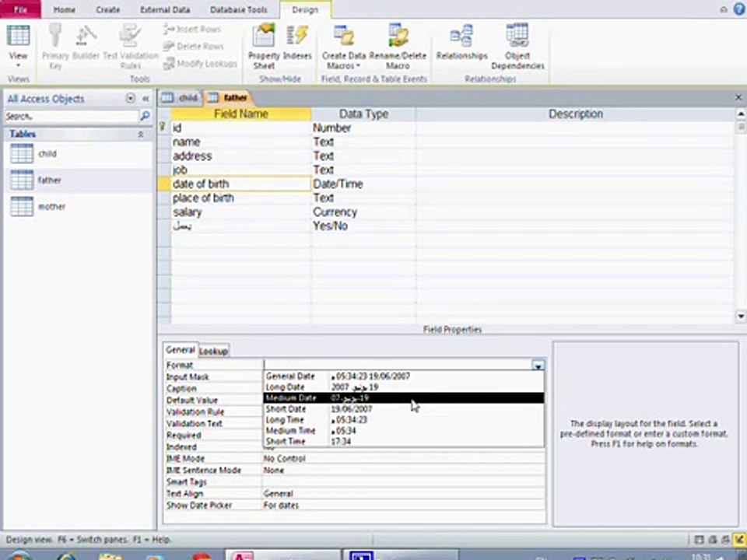Click Show Date Picker For dates value

[404, 506]
